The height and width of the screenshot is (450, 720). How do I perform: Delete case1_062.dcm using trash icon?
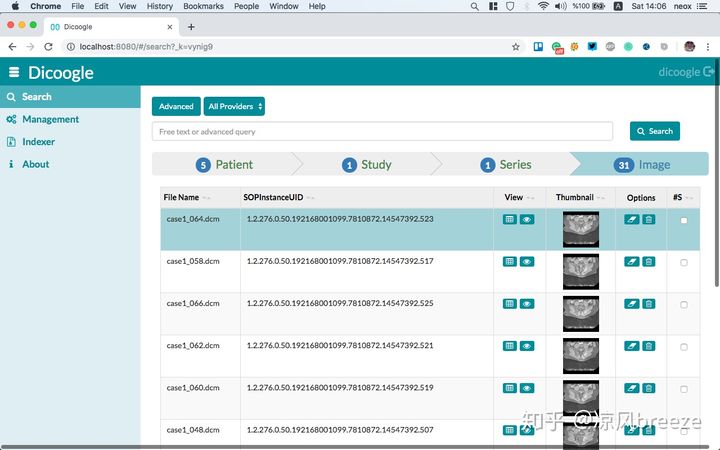648,346
